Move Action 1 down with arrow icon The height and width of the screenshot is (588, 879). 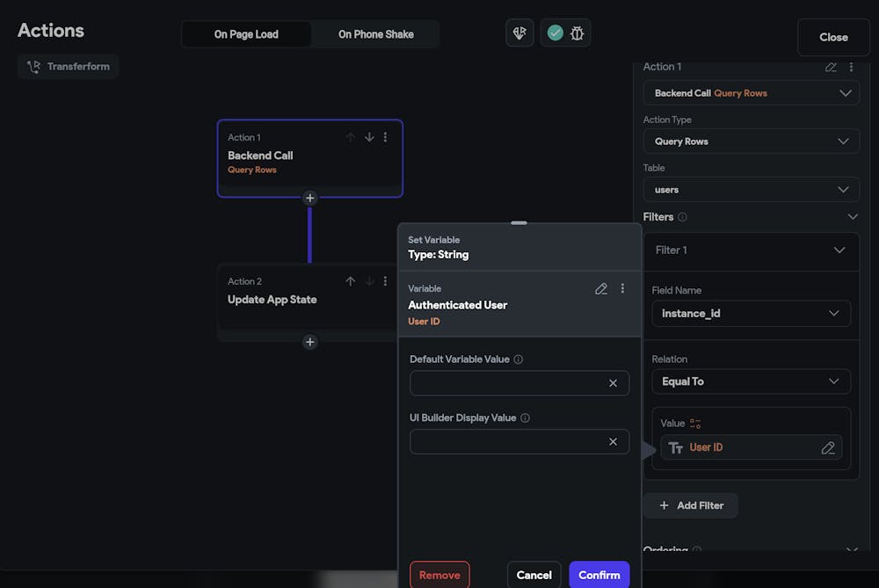[x=369, y=137]
